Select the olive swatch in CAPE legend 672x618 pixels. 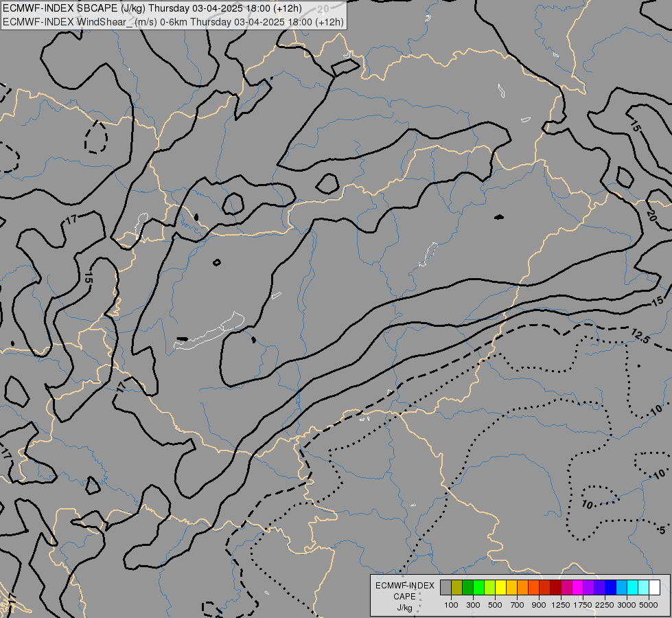click(456, 587)
